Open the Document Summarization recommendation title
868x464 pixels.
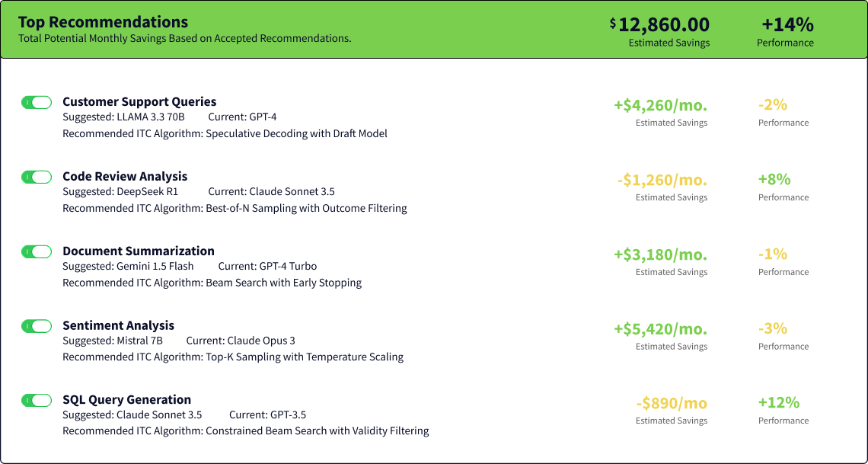pos(139,251)
